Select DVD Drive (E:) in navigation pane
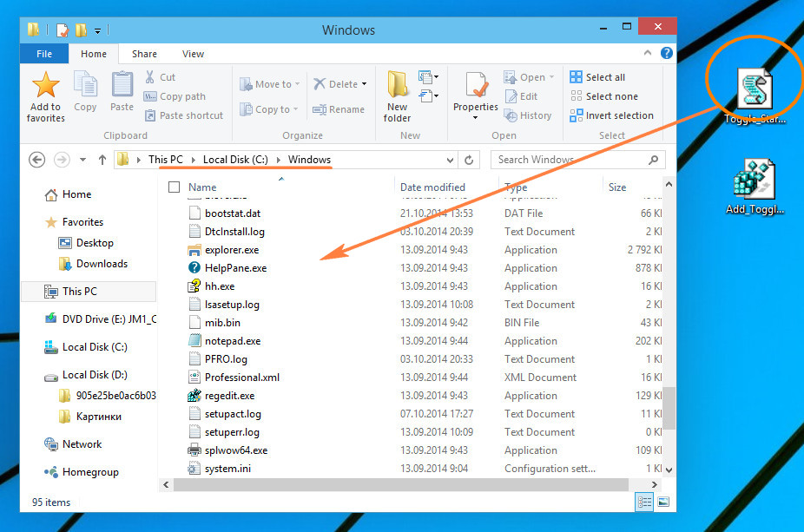 coord(101,319)
